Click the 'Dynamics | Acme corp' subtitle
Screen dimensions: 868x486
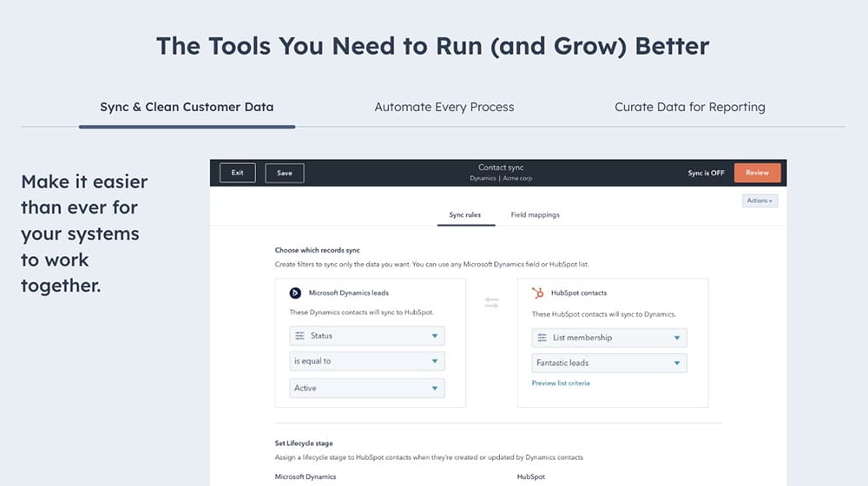tap(501, 178)
